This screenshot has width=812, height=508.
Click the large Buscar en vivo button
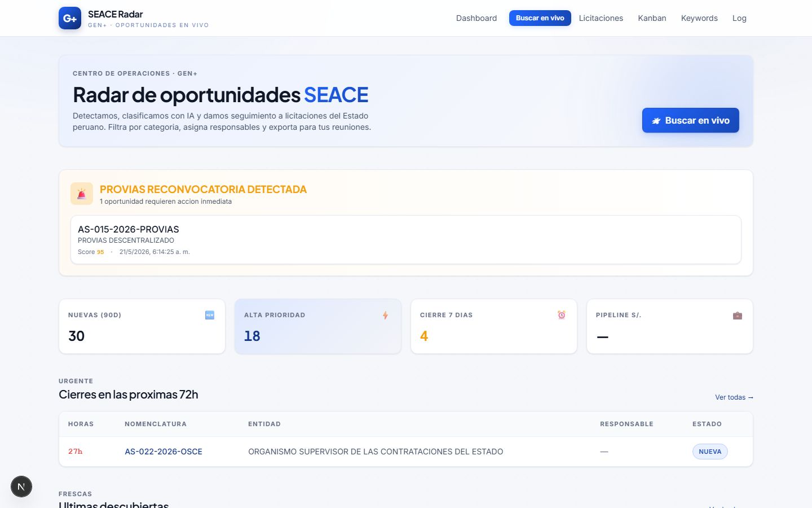[x=691, y=120]
